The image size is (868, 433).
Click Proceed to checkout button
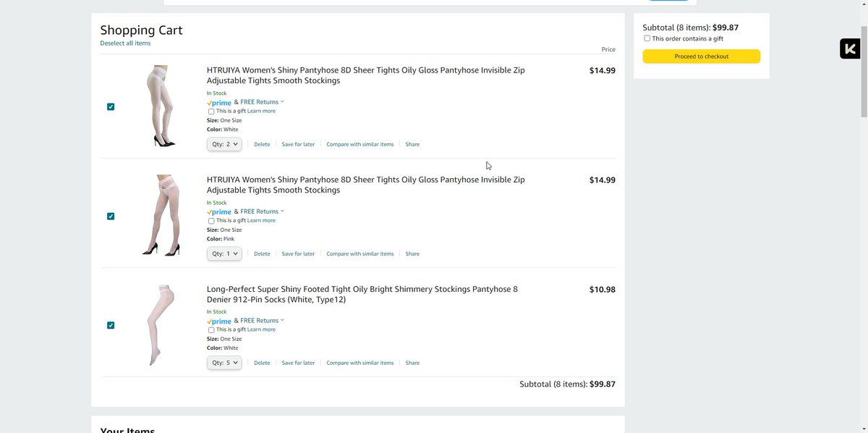(701, 56)
